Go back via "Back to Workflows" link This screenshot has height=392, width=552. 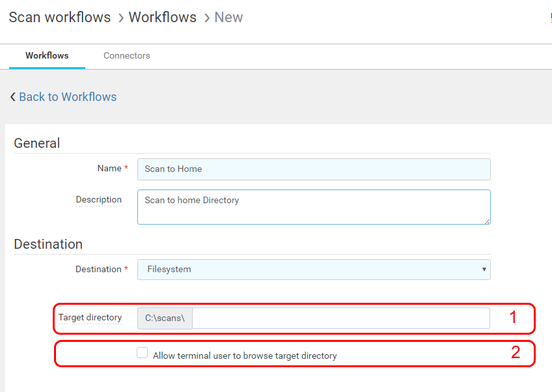pos(68,97)
